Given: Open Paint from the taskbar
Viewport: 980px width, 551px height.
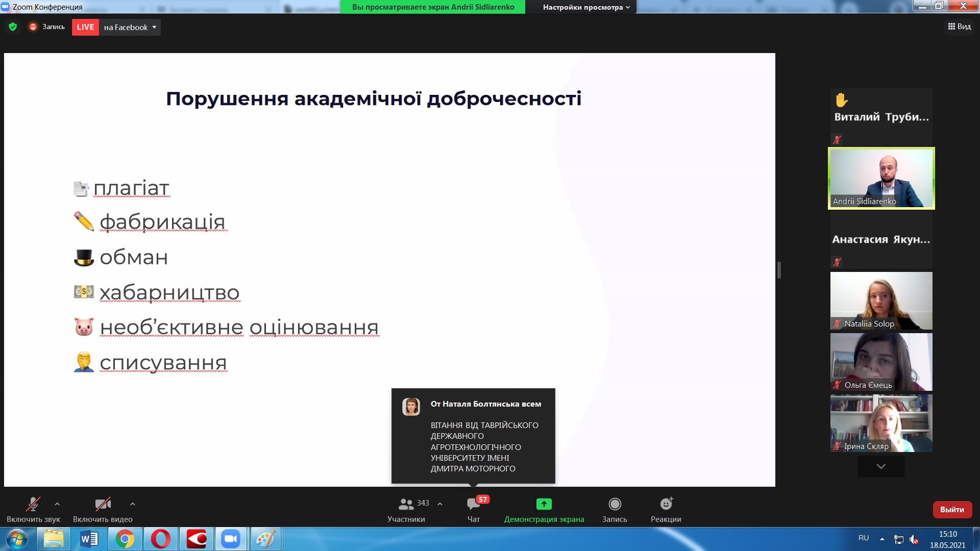Looking at the screenshot, I should tap(265, 539).
